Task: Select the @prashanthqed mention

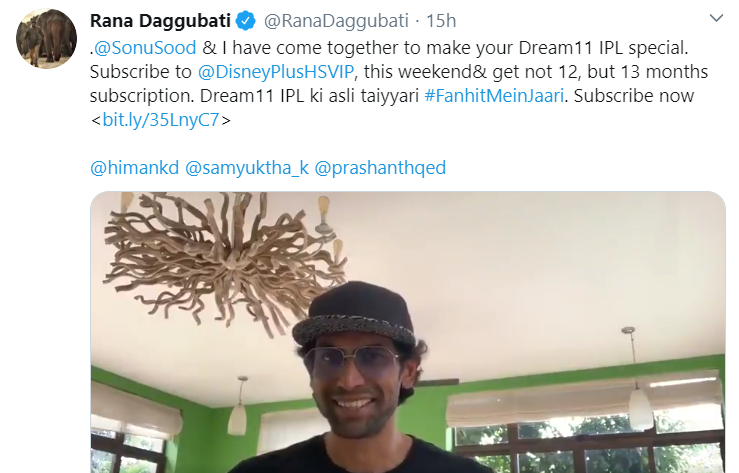Action: pos(380,168)
